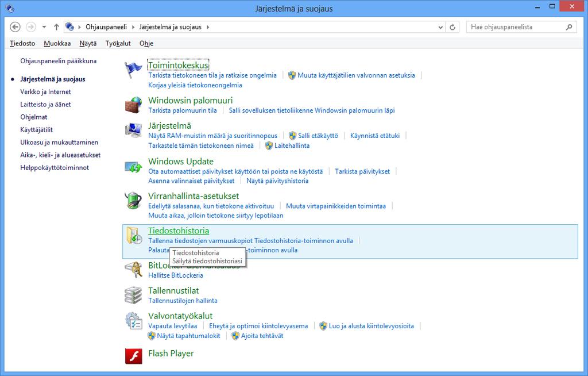
Task: Click the shield icon beside Salli etäkäyttö
Action: (x=292, y=136)
